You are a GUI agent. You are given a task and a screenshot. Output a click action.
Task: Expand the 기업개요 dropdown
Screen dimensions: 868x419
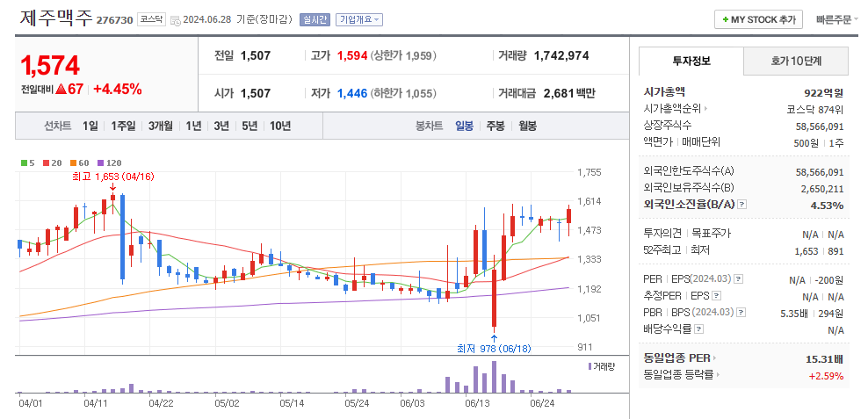pyautogui.click(x=358, y=20)
